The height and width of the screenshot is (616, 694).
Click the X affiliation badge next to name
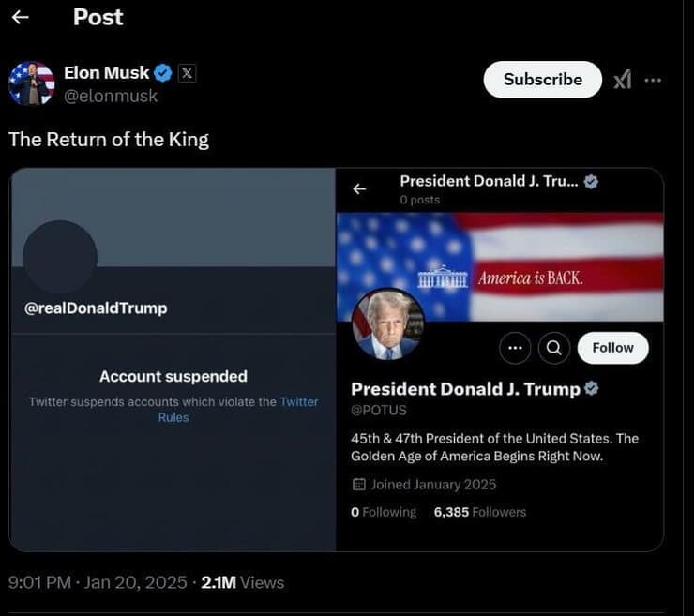pyautogui.click(x=187, y=72)
